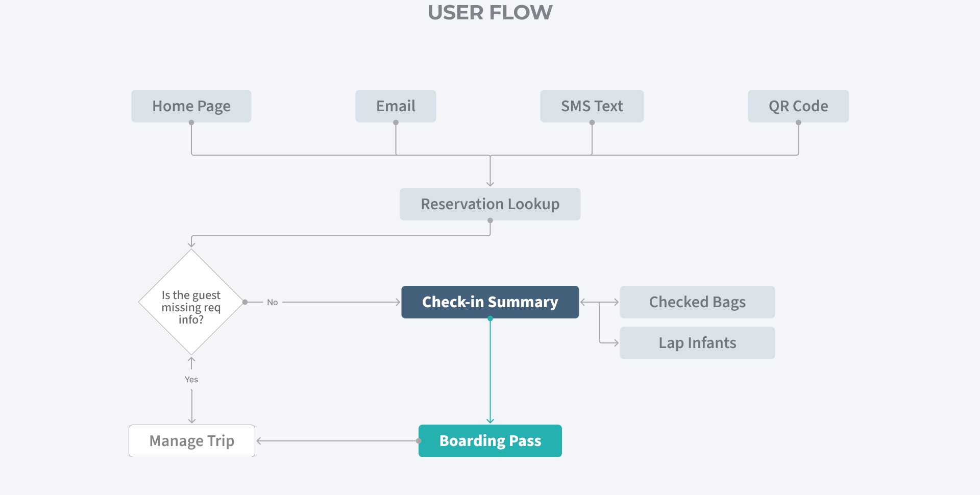Click the SMS Text node
The height and width of the screenshot is (495, 980).
(592, 106)
